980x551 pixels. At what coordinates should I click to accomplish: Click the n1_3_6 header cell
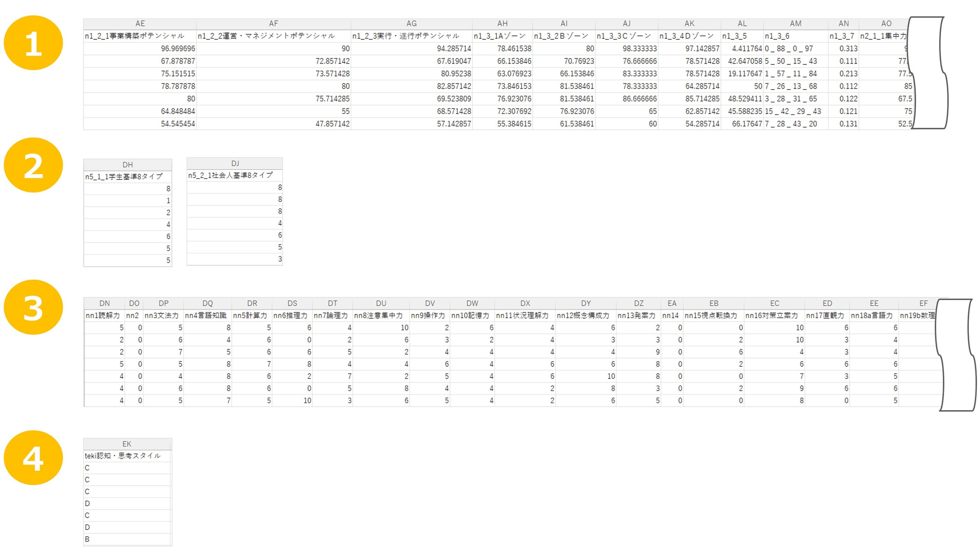tap(795, 36)
